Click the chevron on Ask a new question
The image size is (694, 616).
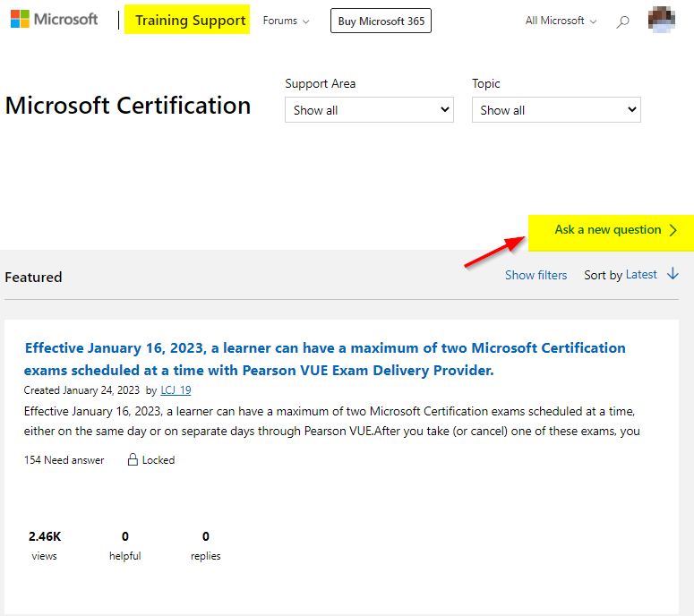[x=674, y=230]
